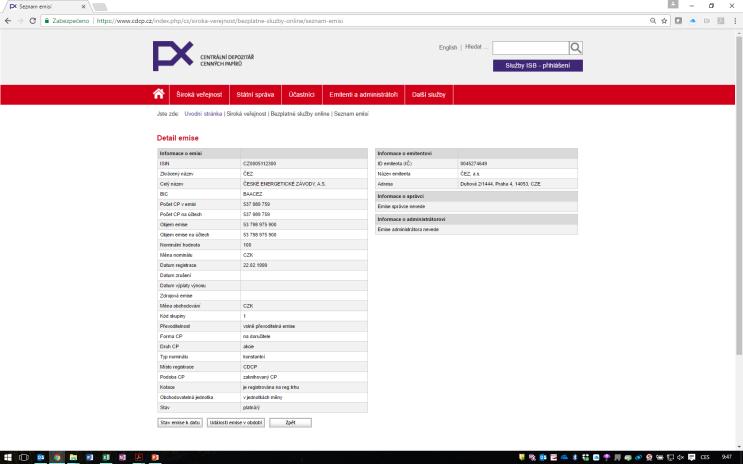Click zaknihovaný CP value
Screen dimensions: 743x464
[260, 377]
